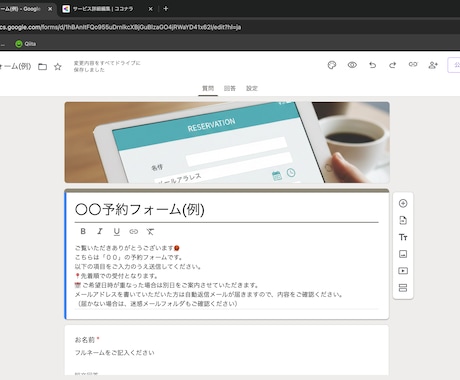Apply bold formatting to description
Viewport: 460px width, 380px height.
point(83,231)
